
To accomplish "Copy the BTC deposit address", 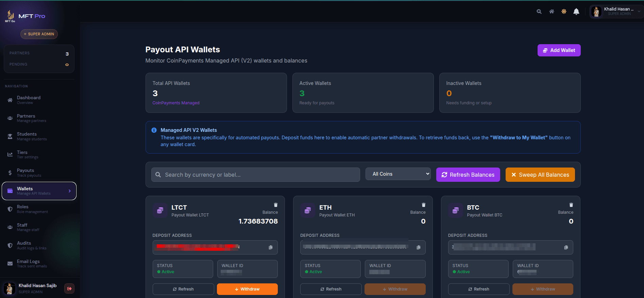I will click(566, 247).
